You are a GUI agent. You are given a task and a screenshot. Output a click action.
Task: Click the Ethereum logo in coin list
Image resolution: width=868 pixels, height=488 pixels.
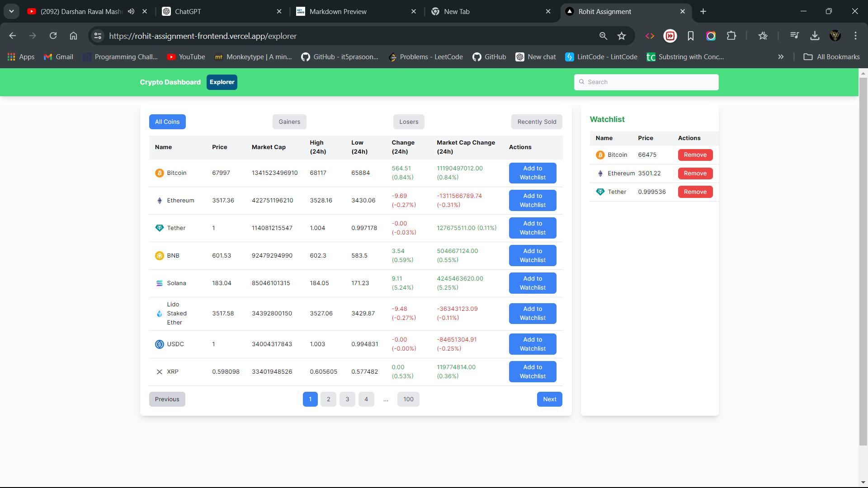pos(159,201)
